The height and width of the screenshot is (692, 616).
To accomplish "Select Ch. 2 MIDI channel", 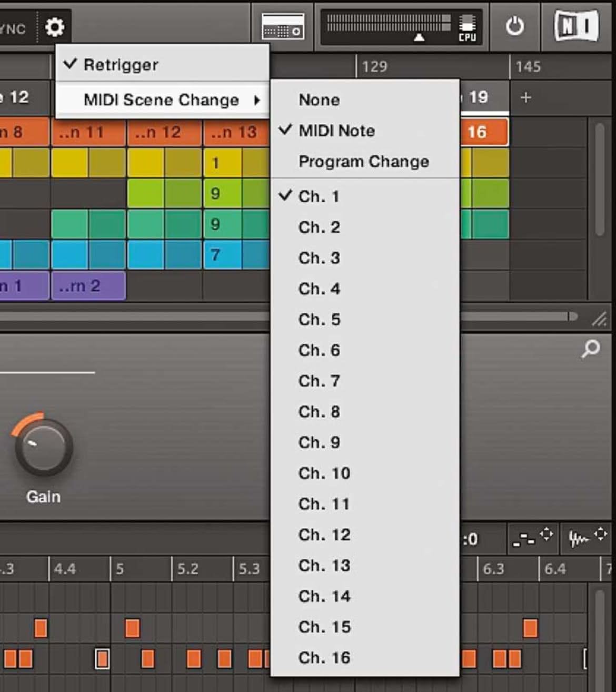I will pyautogui.click(x=365, y=227).
